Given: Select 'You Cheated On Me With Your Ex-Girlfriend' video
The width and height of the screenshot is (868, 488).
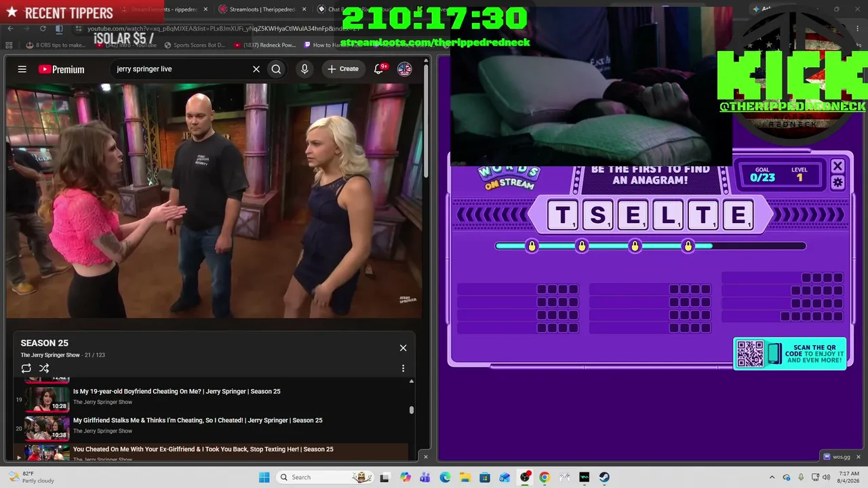Looking at the screenshot, I should coord(203,449).
